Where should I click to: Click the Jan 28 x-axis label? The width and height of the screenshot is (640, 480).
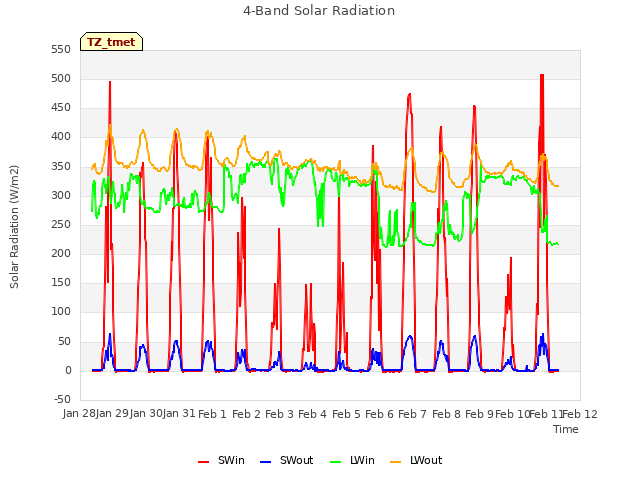click(79, 414)
